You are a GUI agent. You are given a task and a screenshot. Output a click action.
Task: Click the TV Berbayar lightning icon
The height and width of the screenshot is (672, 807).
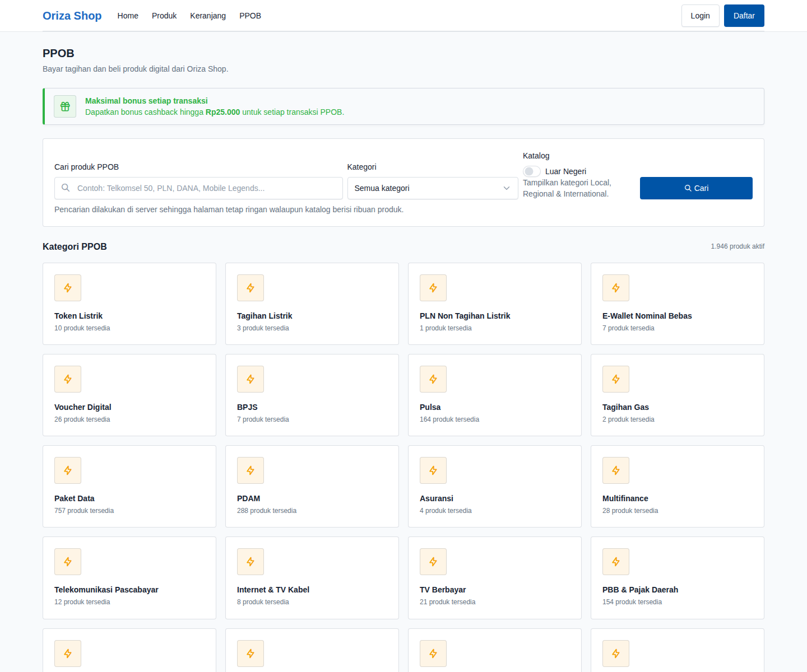[x=433, y=562]
